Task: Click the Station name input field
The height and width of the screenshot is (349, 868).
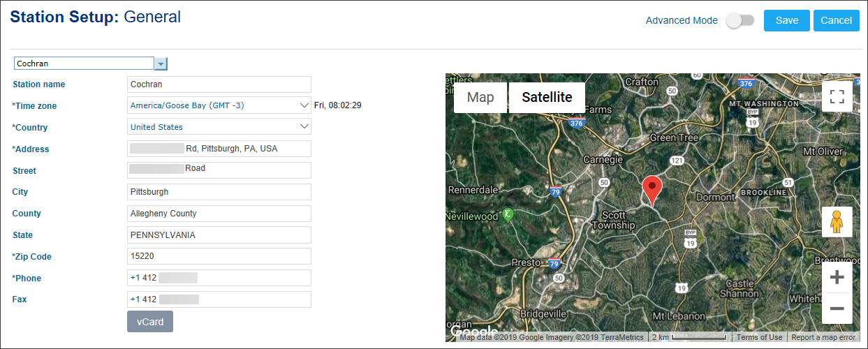Action: (x=219, y=84)
